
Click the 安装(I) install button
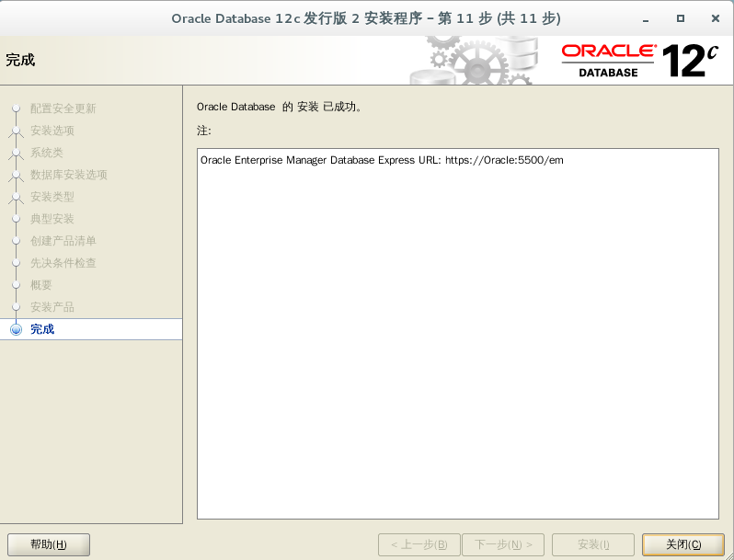[x=593, y=544]
